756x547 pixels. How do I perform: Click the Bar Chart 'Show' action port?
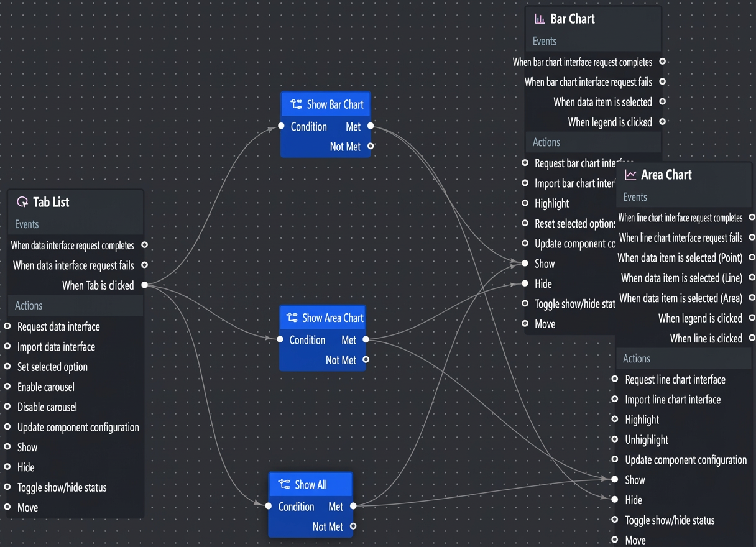coord(525,264)
